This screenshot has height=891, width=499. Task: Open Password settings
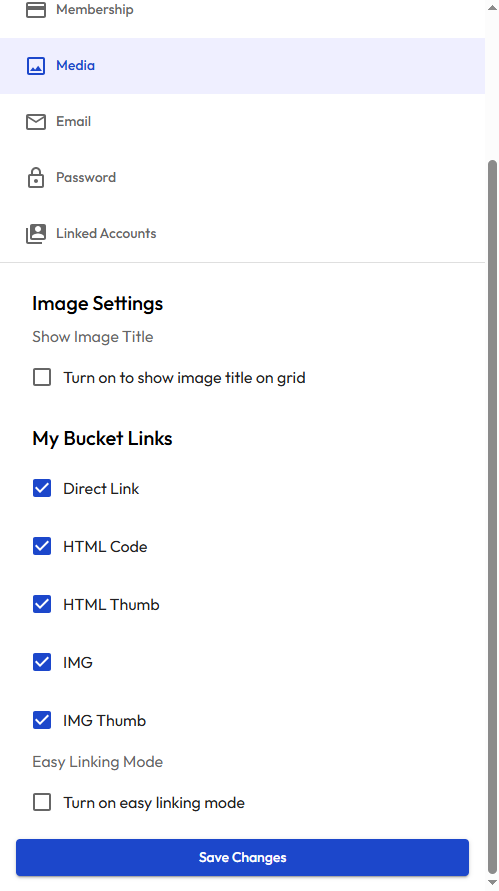coord(242,177)
